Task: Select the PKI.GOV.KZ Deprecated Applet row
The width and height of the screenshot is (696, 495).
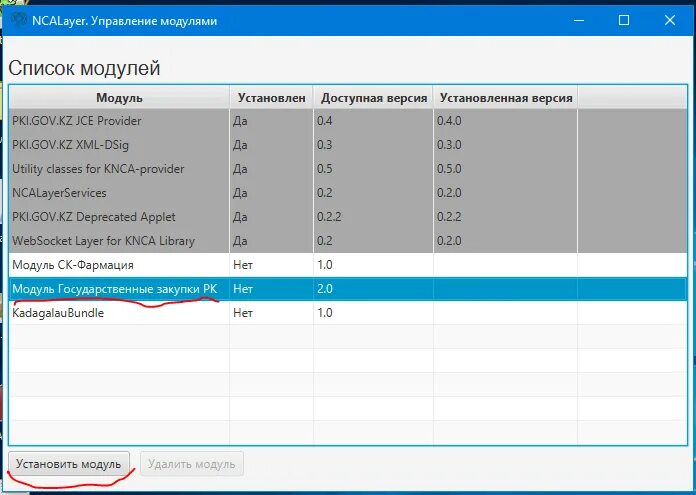Action: [348, 217]
